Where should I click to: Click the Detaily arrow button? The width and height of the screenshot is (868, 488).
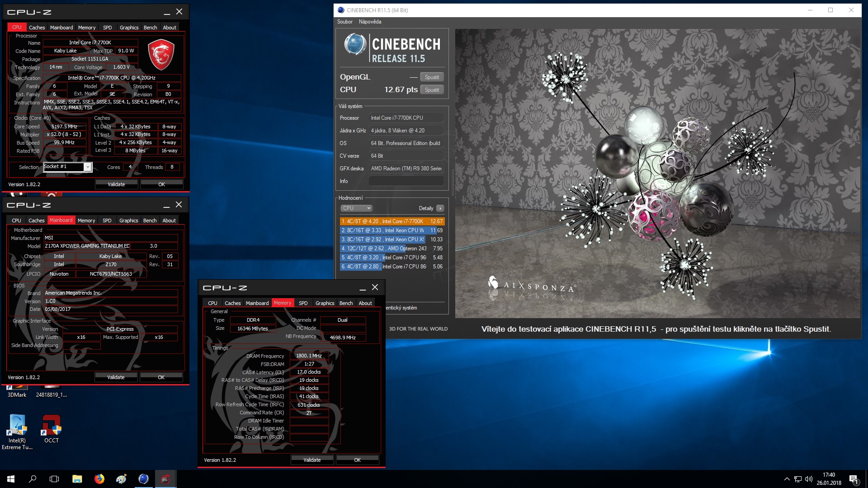point(440,208)
